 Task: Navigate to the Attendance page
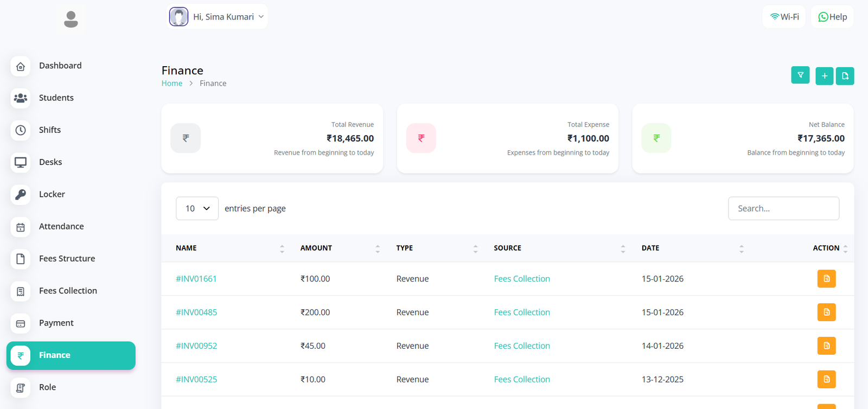click(x=61, y=226)
